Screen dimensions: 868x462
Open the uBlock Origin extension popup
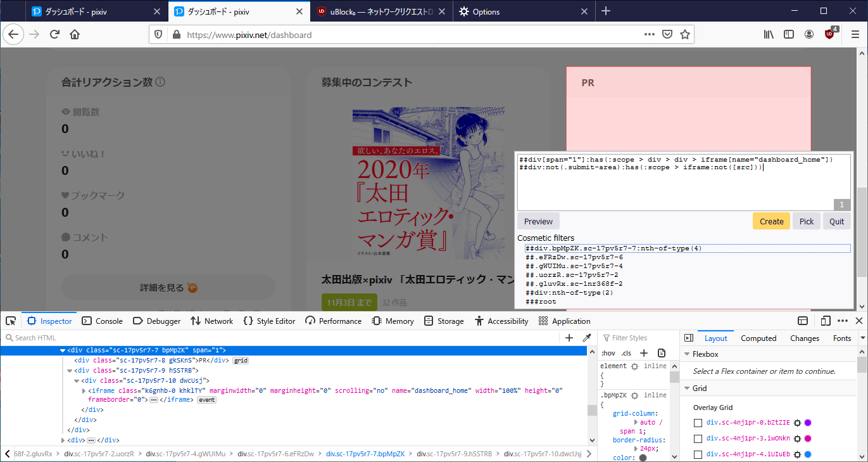tap(831, 34)
